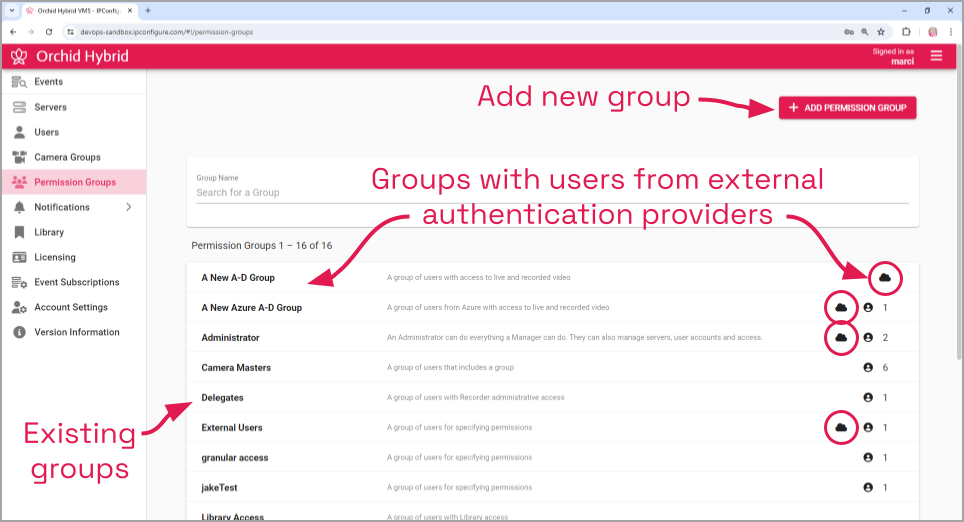The image size is (964, 522).
Task: Reload the page with browser refresh icon
Action: 49,32
